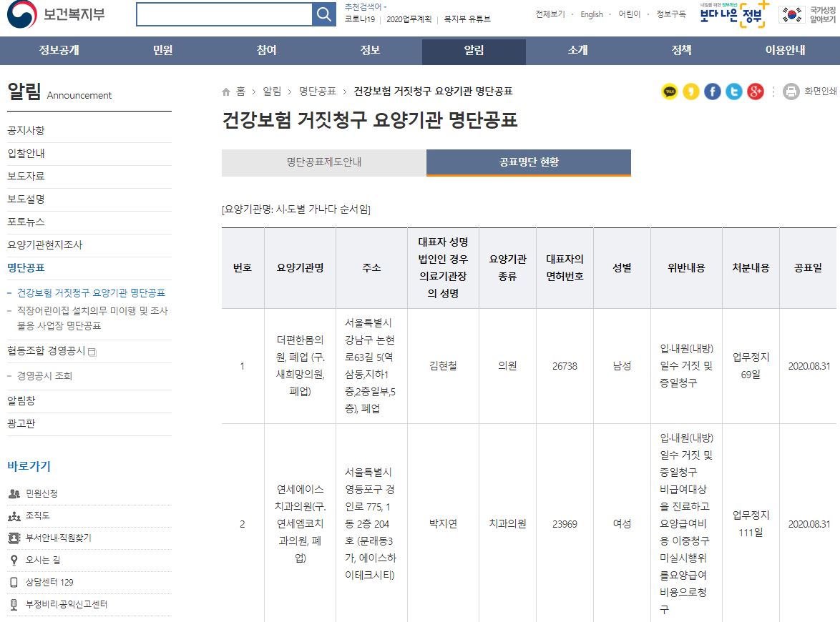Viewport: 840px width, 622px height.
Task: Open the 정책 navigation menu
Action: pyautogui.click(x=682, y=51)
